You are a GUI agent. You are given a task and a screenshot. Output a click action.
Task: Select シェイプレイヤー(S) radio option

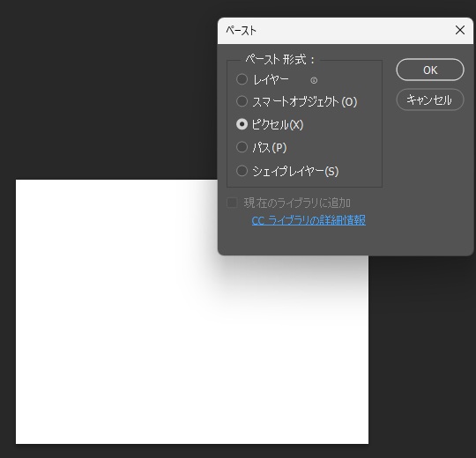[242, 171]
